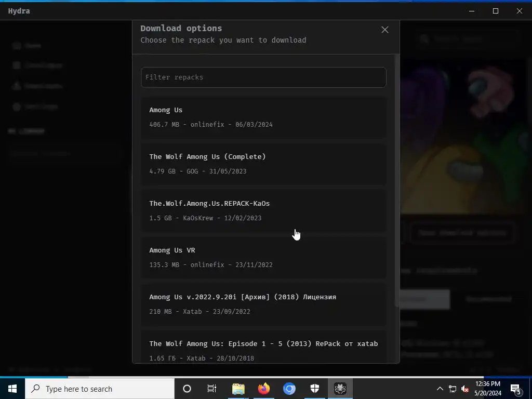Click the taskbar search box
Screen dimensions: 532x399
pyautogui.click(x=100, y=389)
